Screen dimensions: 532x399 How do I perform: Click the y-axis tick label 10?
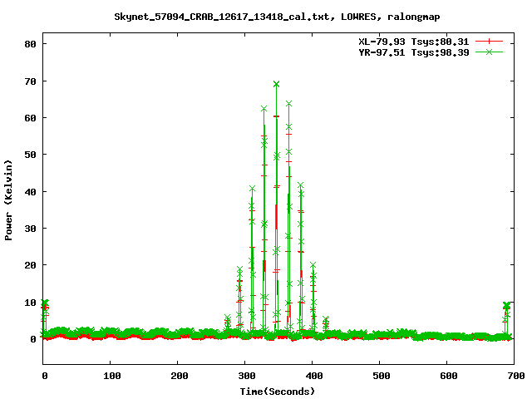coord(30,303)
